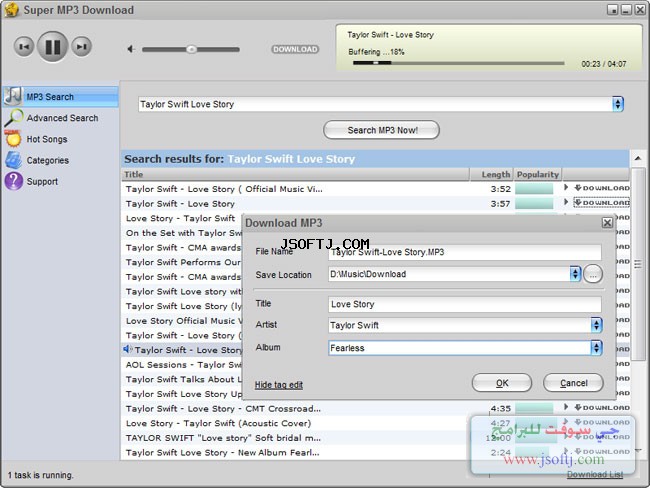Click Cancel in Download MP3 dialog

[x=573, y=383]
